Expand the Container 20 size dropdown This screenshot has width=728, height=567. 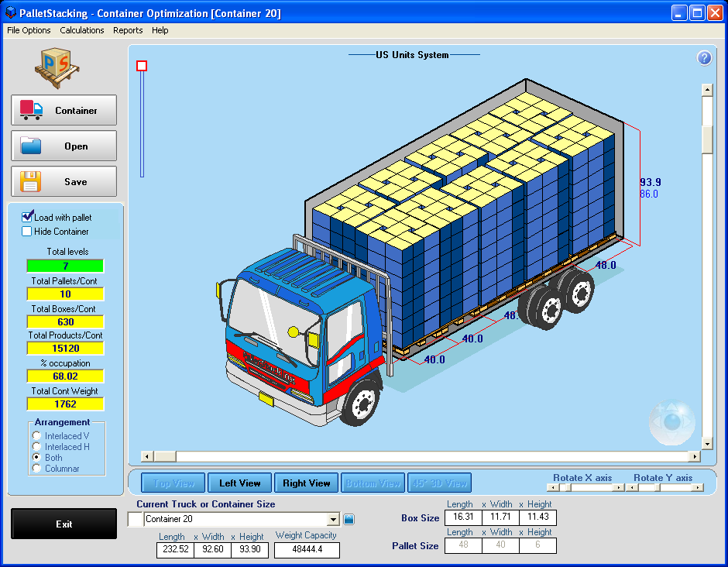pyautogui.click(x=333, y=519)
